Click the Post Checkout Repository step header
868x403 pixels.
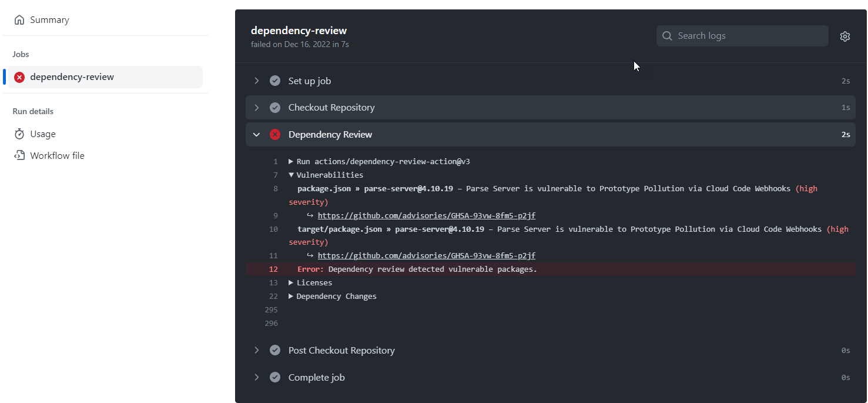coord(341,350)
